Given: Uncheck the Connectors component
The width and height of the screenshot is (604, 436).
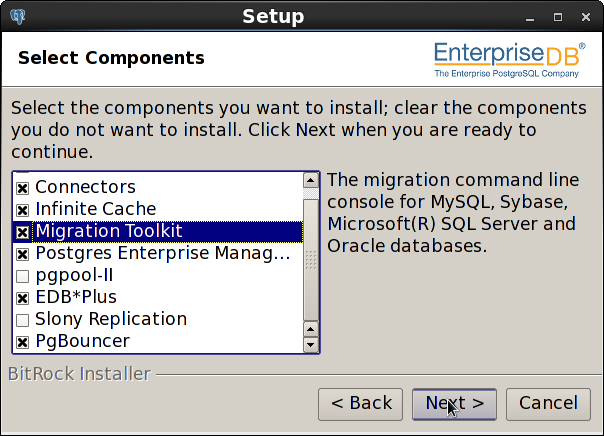Looking at the screenshot, I should point(22,188).
